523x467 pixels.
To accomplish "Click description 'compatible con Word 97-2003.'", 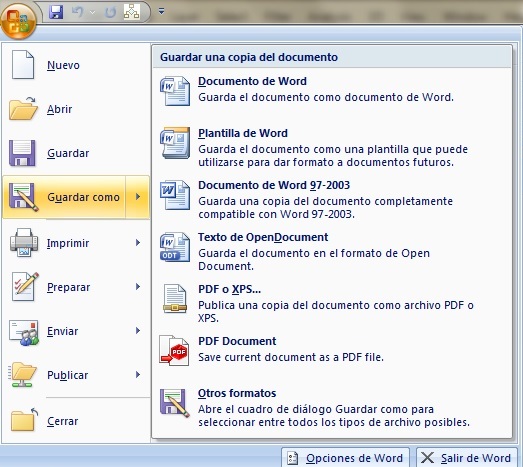I will pyautogui.click(x=277, y=214).
